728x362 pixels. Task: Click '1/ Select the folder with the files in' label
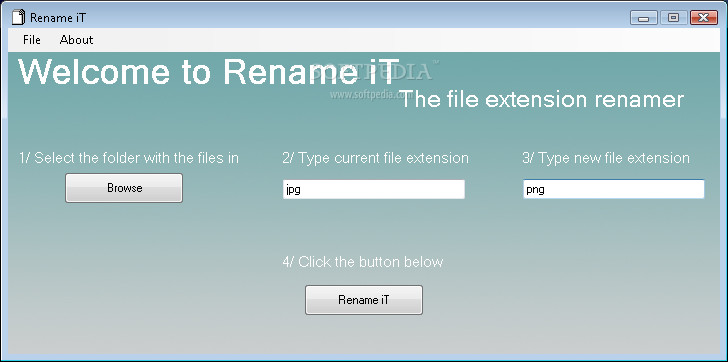pos(129,158)
